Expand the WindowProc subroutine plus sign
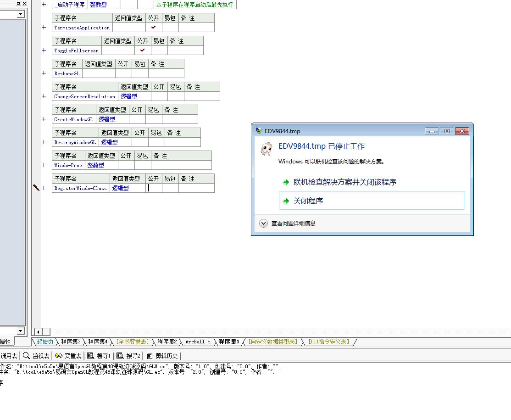Screen dimensions: 511x420 pos(44,165)
